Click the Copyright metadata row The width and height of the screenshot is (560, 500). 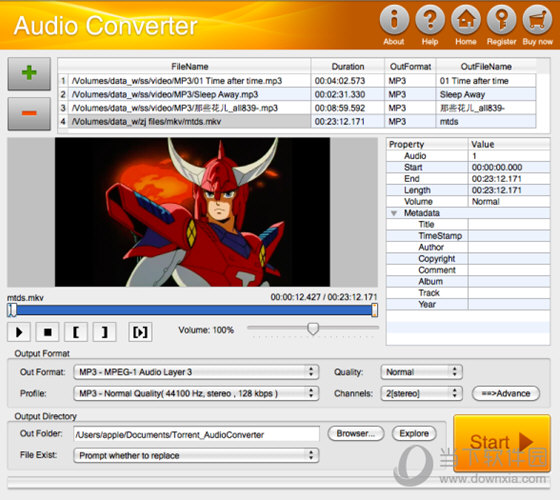click(468, 259)
